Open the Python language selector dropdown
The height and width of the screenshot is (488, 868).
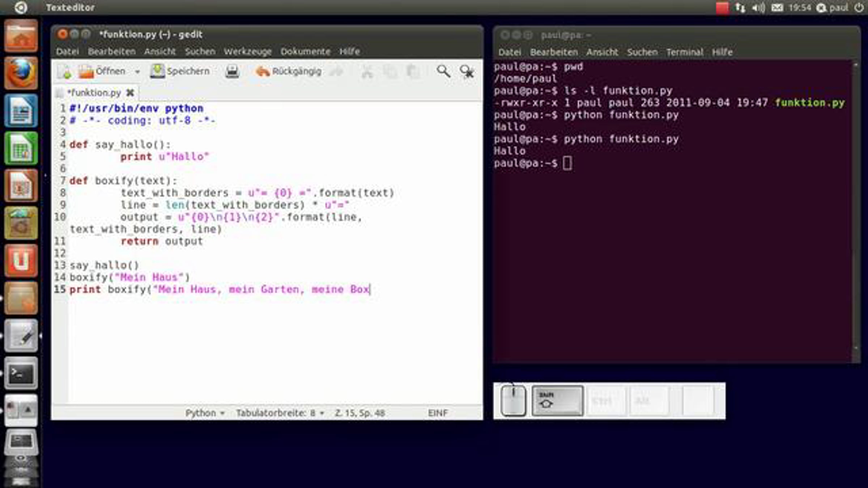[x=205, y=413]
